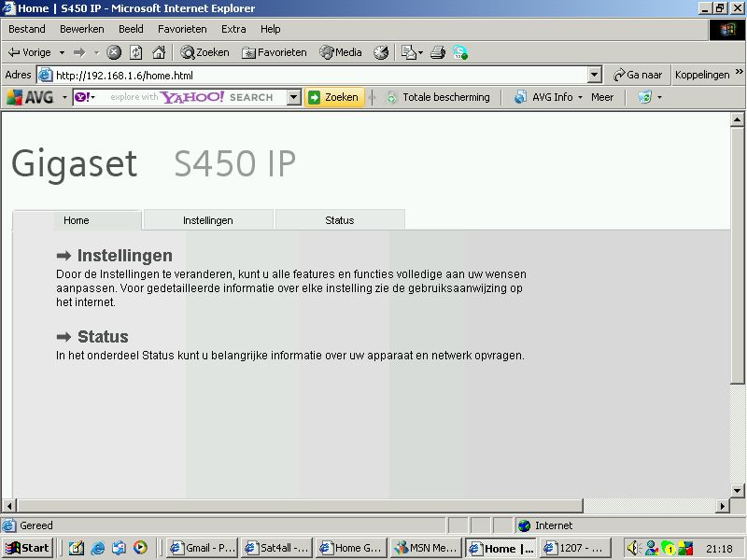Image resolution: width=747 pixels, height=560 pixels.
Task: Switch to the 1207 taskbar window
Action: pyautogui.click(x=575, y=548)
